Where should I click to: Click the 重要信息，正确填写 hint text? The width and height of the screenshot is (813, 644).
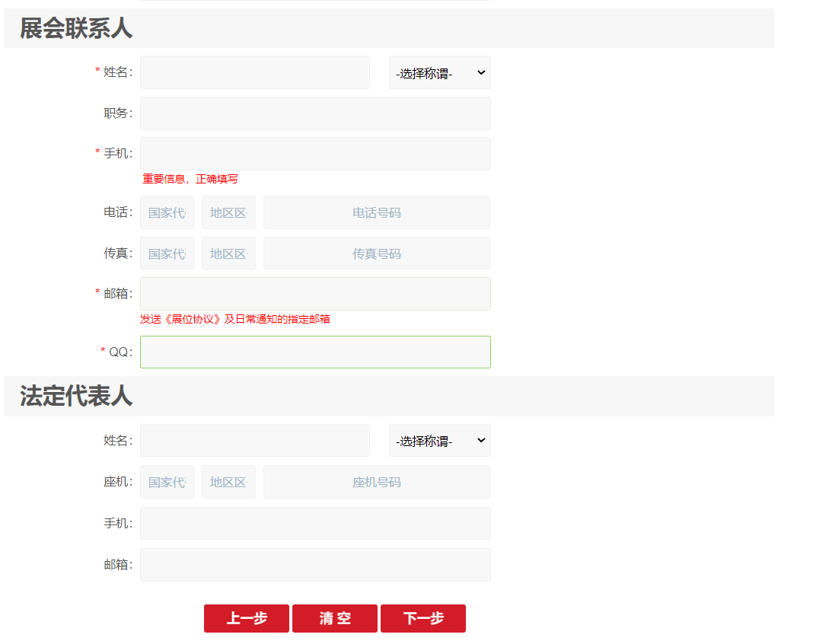coord(190,179)
